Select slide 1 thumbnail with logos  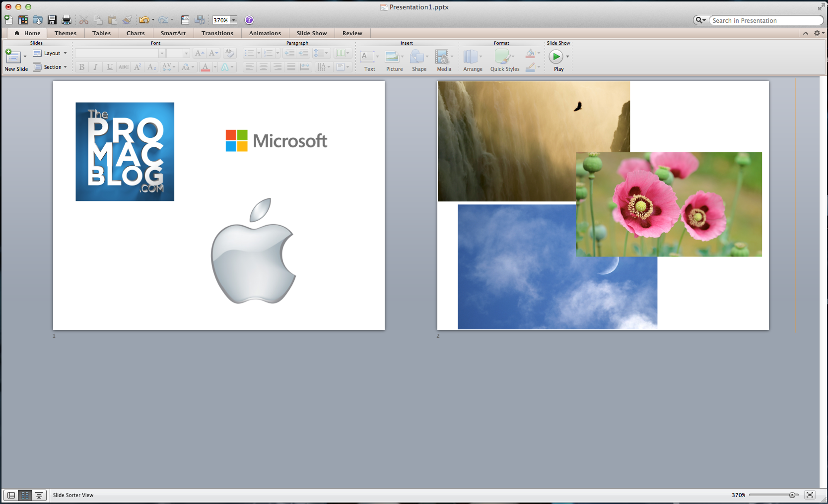click(219, 205)
